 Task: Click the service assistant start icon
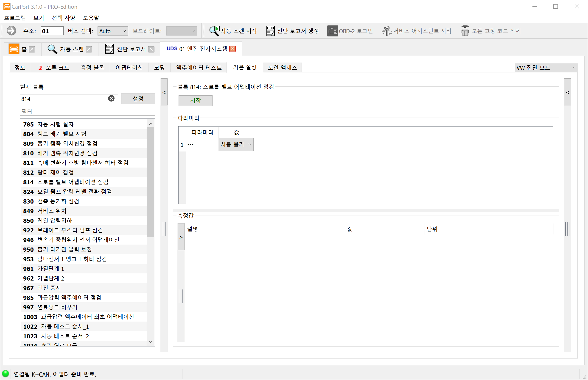pyautogui.click(x=386, y=31)
